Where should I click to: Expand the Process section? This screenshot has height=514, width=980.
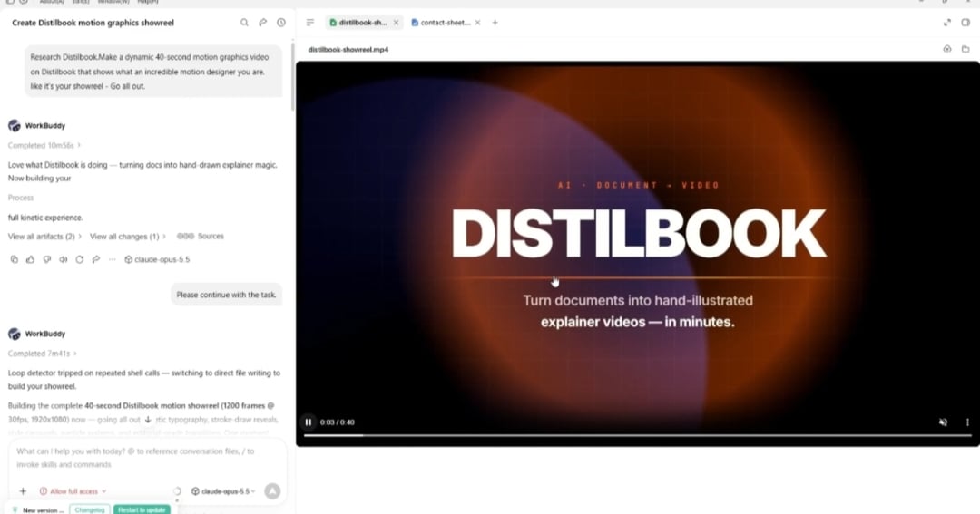(21, 198)
